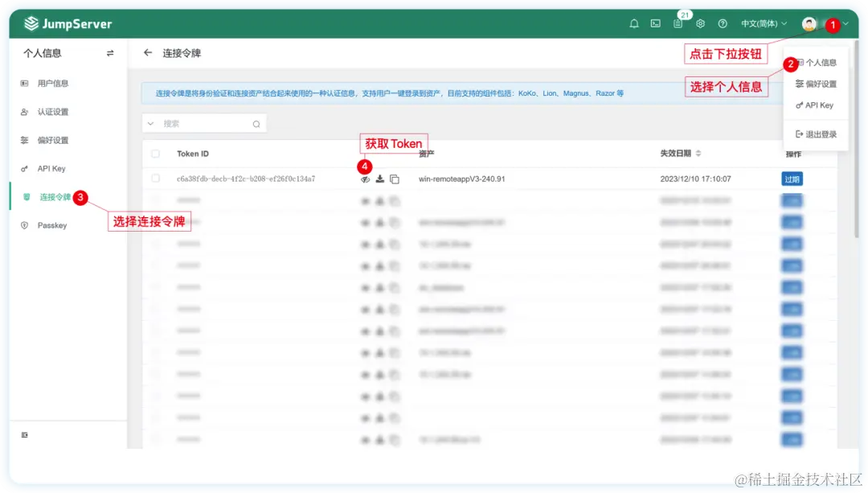This screenshot has height=493, width=868.
Task: Click the 过期 button in first row
Action: pos(792,179)
